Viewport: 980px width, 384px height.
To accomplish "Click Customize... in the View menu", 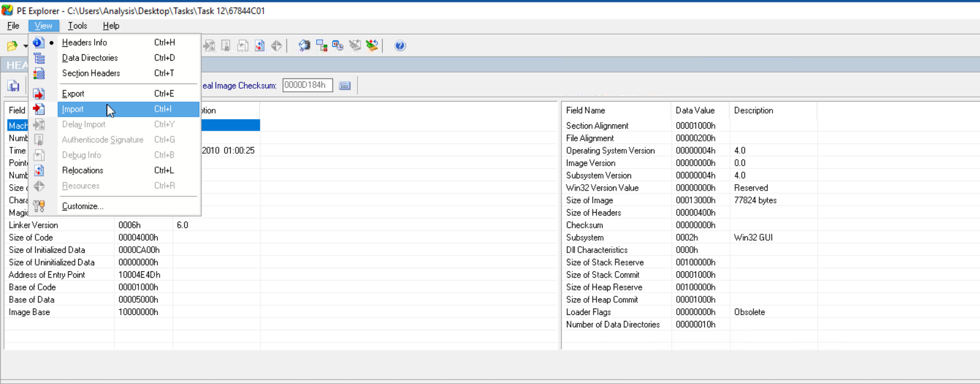I will pos(82,206).
